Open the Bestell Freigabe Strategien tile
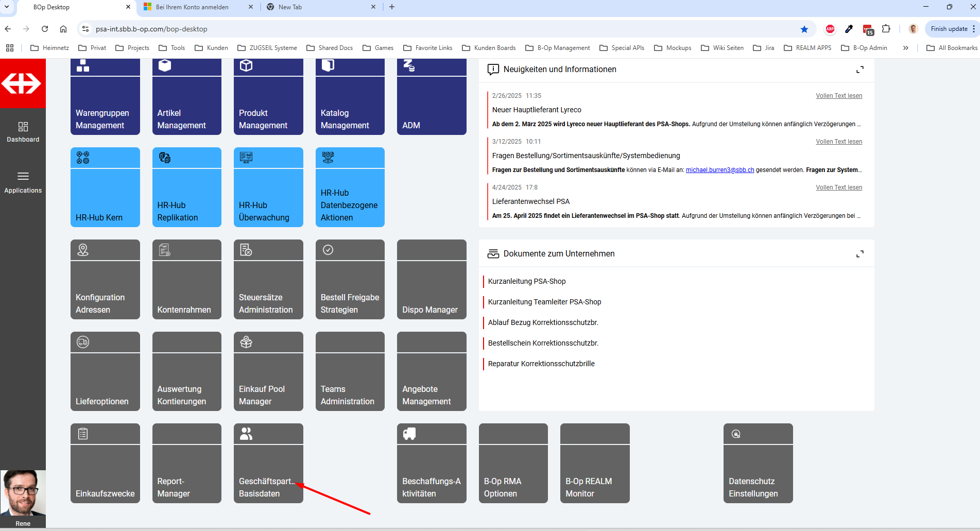This screenshot has width=980, height=531. point(350,279)
